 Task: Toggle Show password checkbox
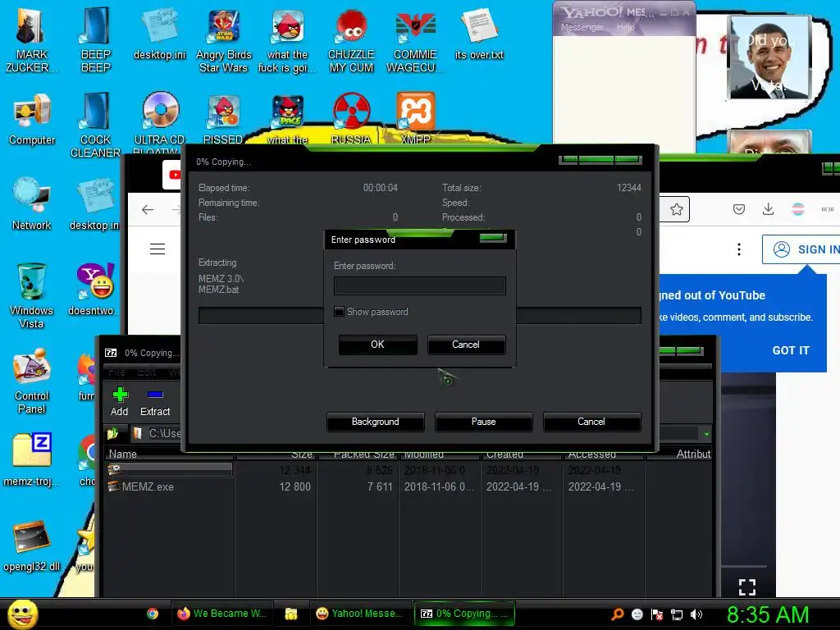339,311
